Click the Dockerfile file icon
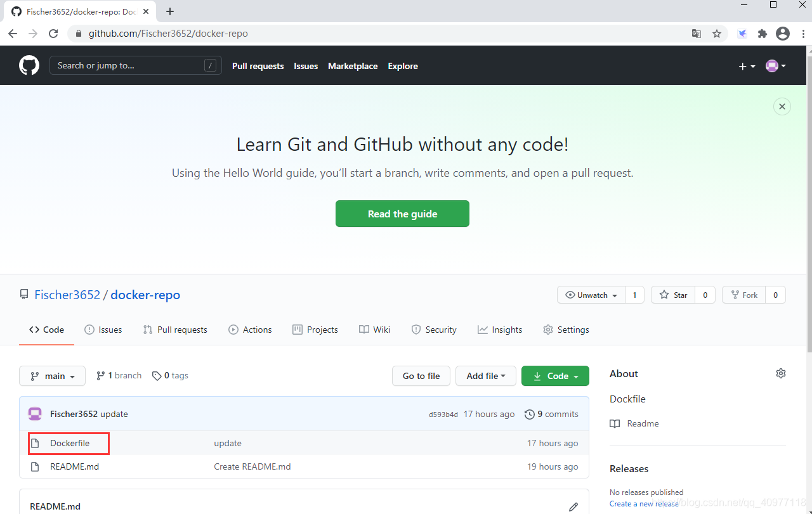812x514 pixels. (36, 443)
